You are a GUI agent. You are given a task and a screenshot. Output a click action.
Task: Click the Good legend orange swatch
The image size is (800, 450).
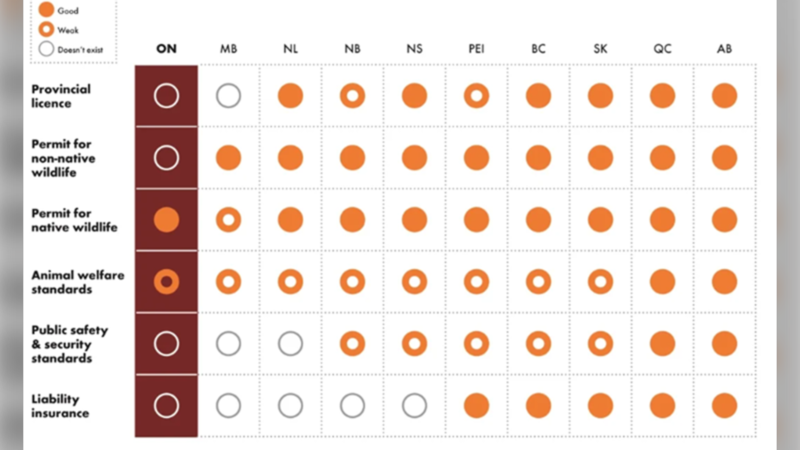click(x=47, y=10)
